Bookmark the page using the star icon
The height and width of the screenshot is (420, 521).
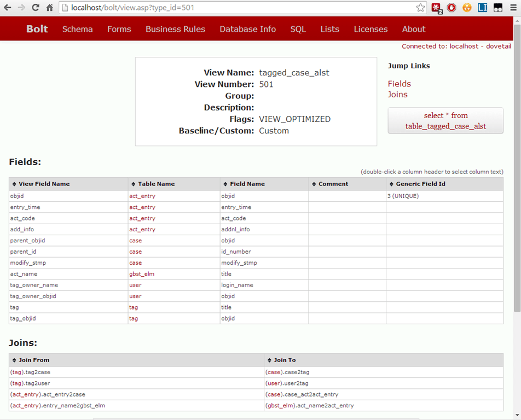click(420, 8)
